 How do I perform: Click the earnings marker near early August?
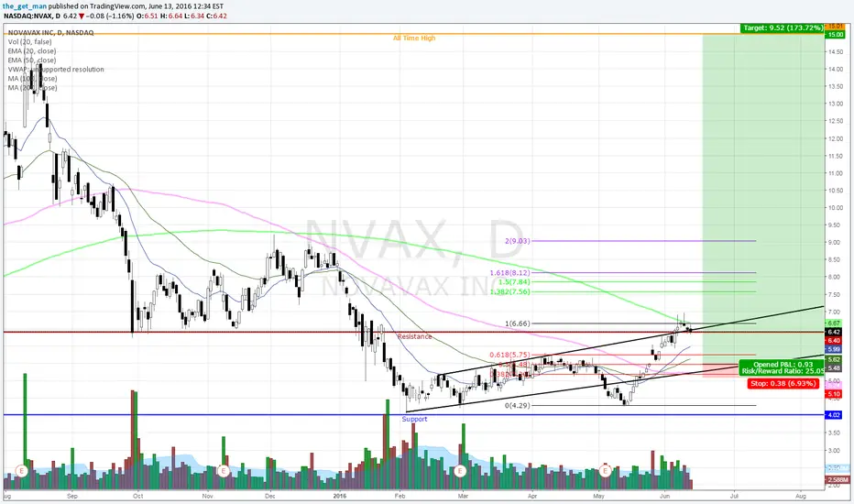coord(21,470)
